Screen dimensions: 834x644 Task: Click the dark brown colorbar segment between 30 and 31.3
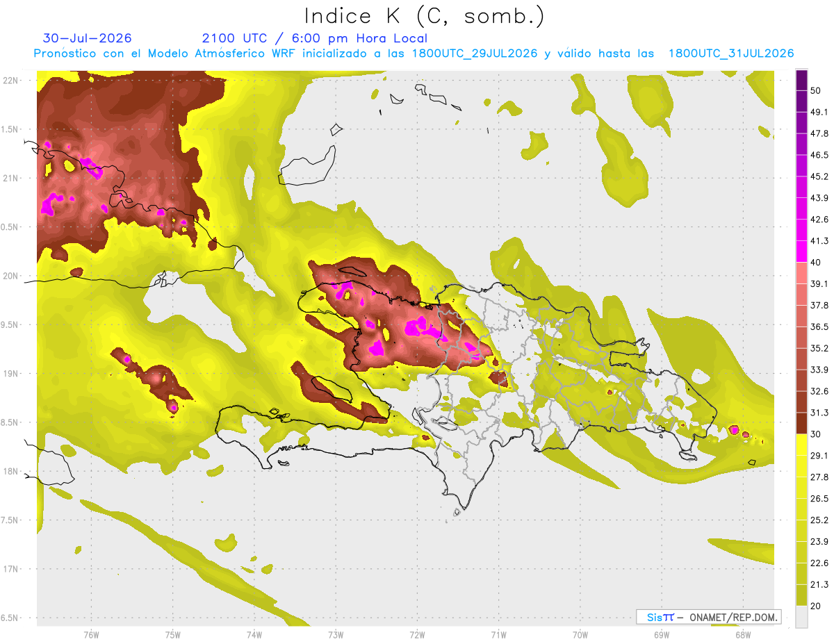801,423
